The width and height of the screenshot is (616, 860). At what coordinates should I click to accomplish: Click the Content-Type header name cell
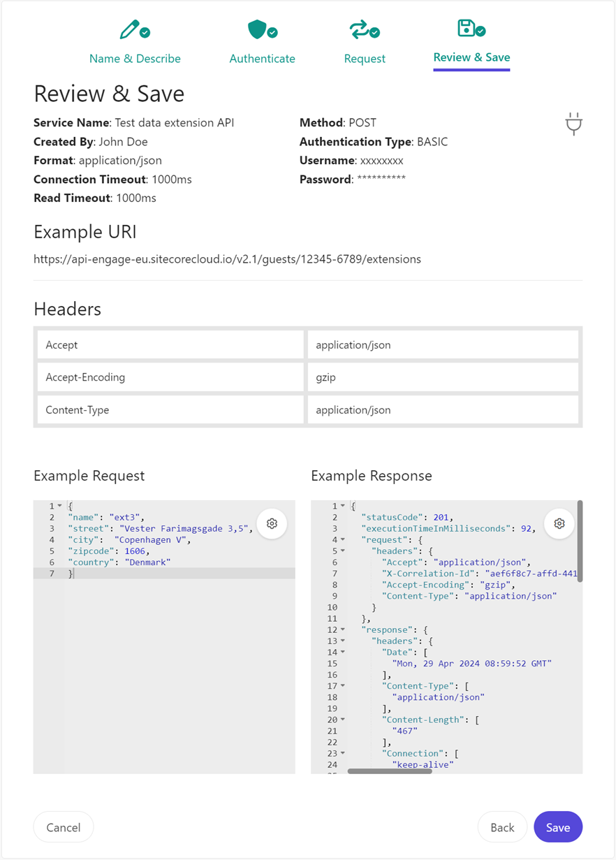[170, 410]
